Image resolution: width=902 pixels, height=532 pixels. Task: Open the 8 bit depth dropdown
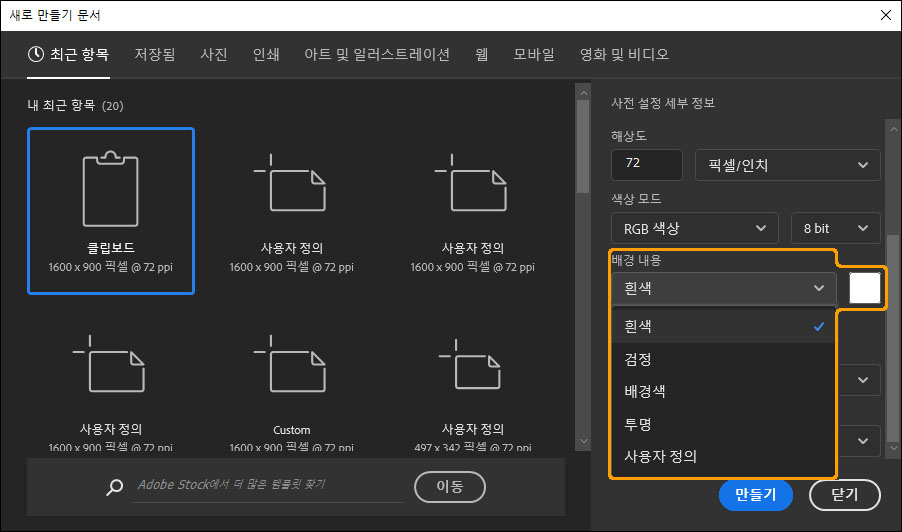[836, 228]
